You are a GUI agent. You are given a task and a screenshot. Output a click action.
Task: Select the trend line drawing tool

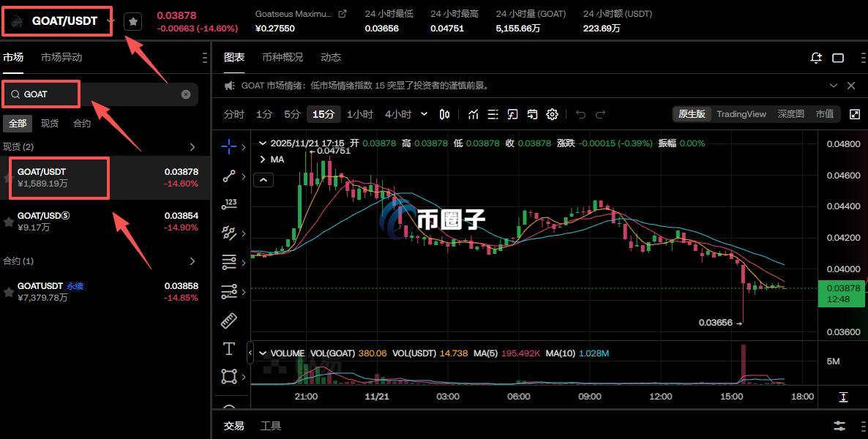pos(229,176)
